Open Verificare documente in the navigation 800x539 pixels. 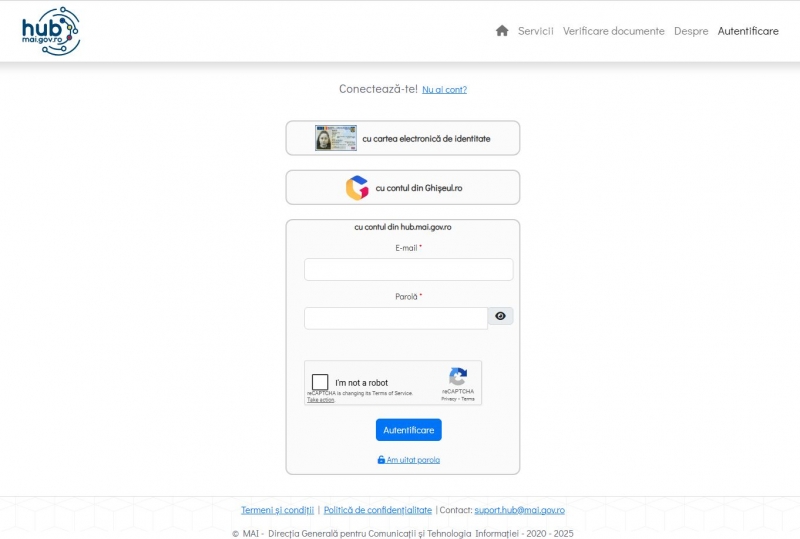613,31
